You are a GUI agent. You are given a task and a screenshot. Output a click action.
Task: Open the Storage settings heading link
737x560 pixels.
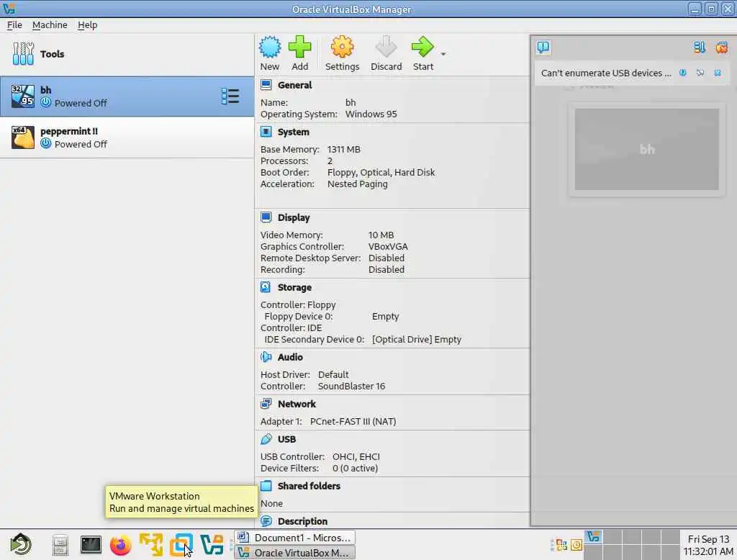(x=294, y=287)
